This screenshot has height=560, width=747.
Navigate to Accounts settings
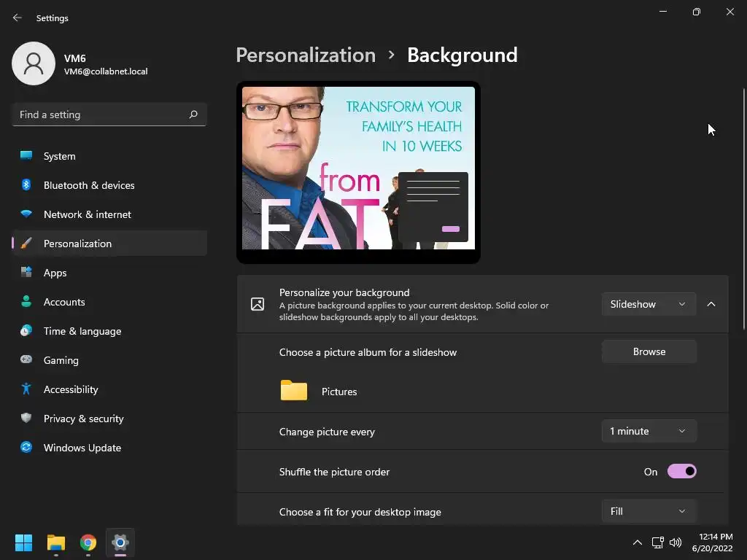109,302
